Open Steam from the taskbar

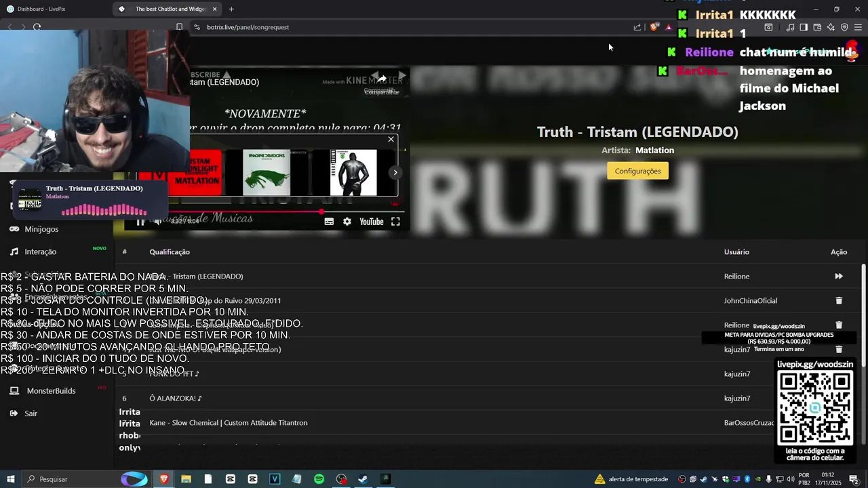(363, 479)
